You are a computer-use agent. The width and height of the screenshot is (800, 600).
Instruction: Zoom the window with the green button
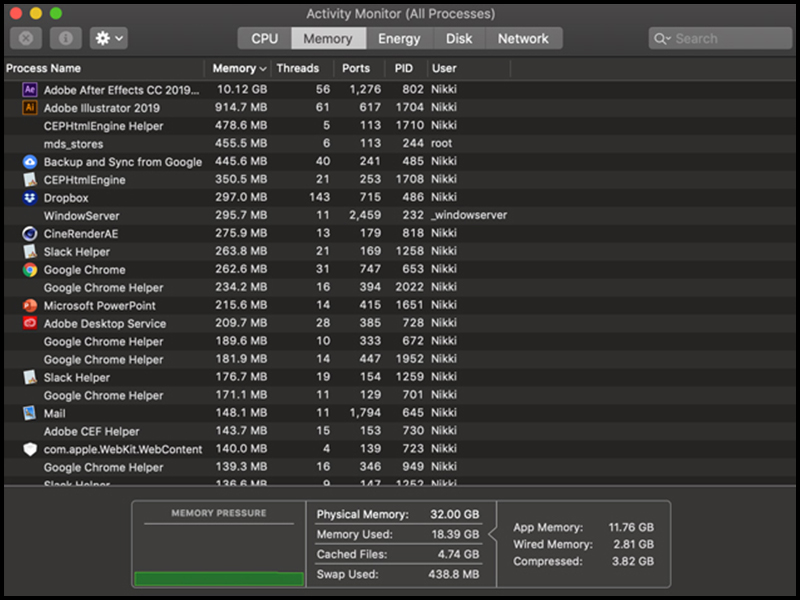[x=56, y=13]
